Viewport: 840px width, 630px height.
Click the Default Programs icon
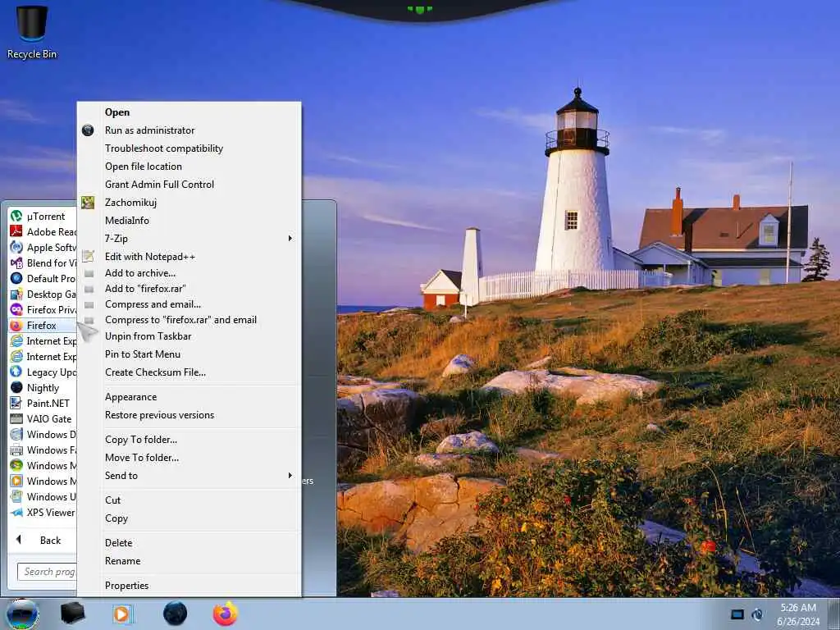[16, 279]
